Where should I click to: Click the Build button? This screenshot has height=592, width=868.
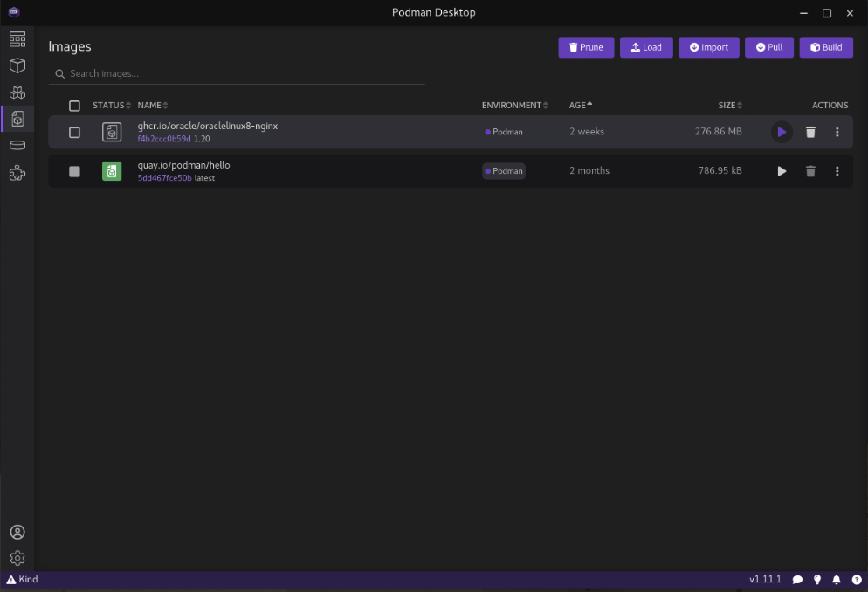click(826, 47)
